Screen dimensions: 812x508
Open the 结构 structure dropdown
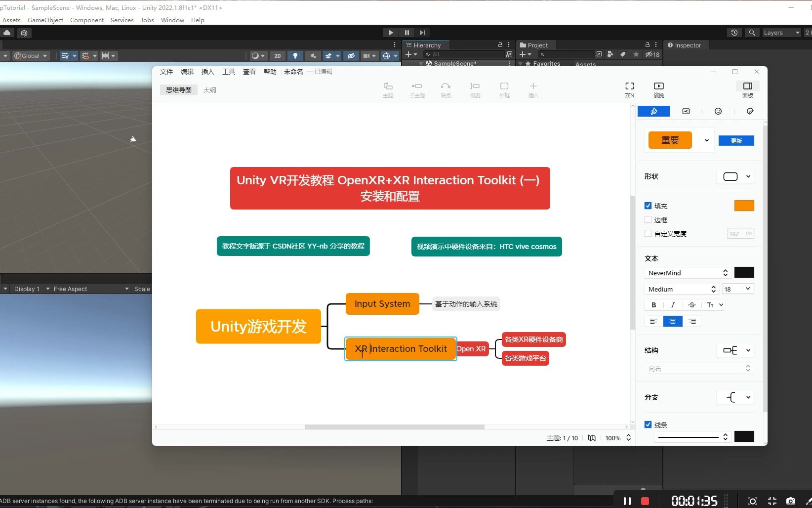tap(736, 350)
